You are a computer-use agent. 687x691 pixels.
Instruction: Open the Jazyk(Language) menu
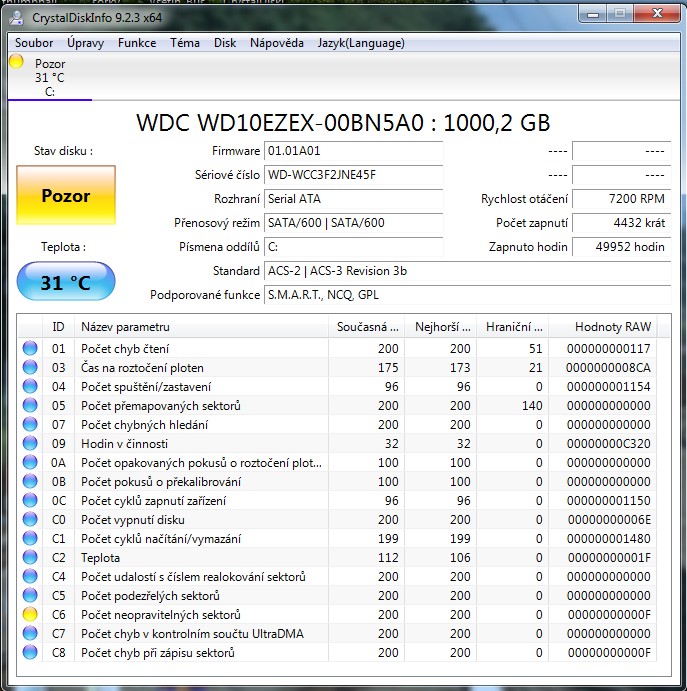tap(361, 43)
